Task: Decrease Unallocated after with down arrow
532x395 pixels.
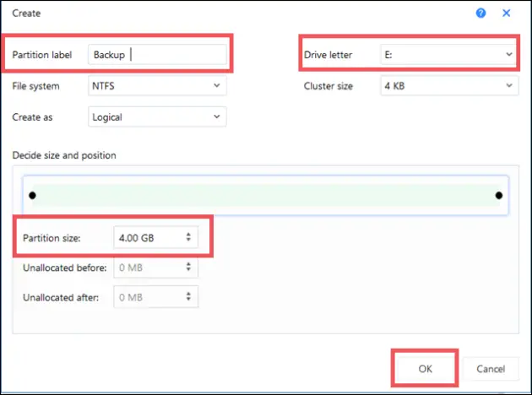Action: pos(187,301)
